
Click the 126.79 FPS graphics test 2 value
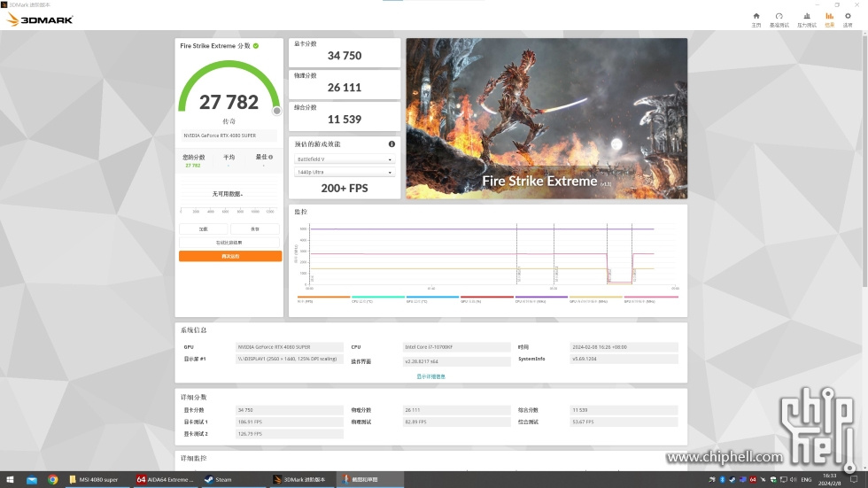coord(289,434)
